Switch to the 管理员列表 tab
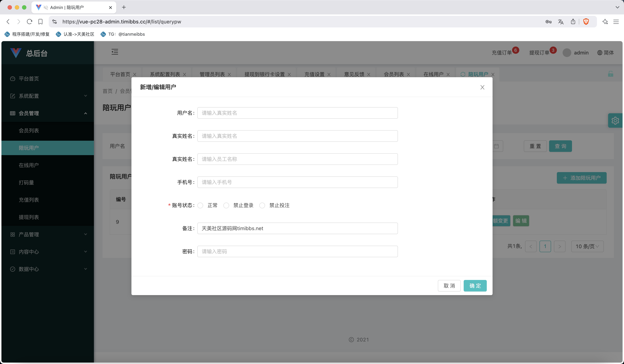Image resolution: width=624 pixels, height=364 pixels. [x=212, y=74]
